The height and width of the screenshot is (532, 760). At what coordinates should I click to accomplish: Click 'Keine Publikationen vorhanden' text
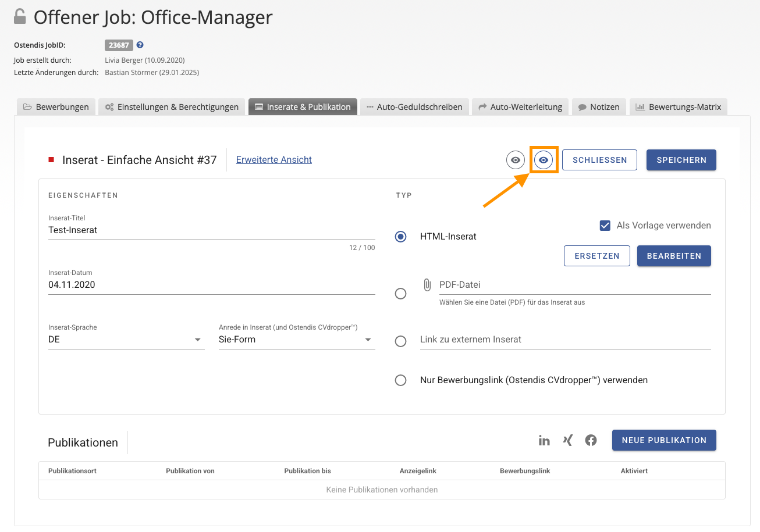(382, 490)
